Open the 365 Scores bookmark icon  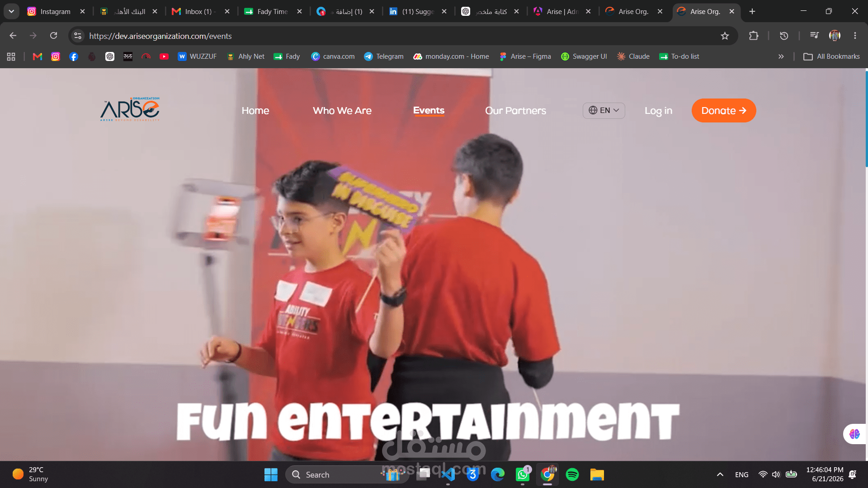click(x=128, y=56)
